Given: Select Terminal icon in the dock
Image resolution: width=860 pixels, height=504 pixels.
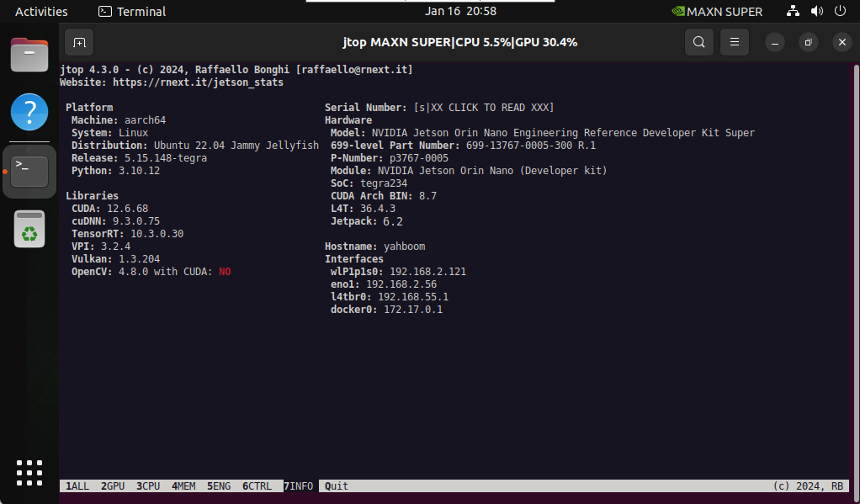Looking at the screenshot, I should pos(29,171).
